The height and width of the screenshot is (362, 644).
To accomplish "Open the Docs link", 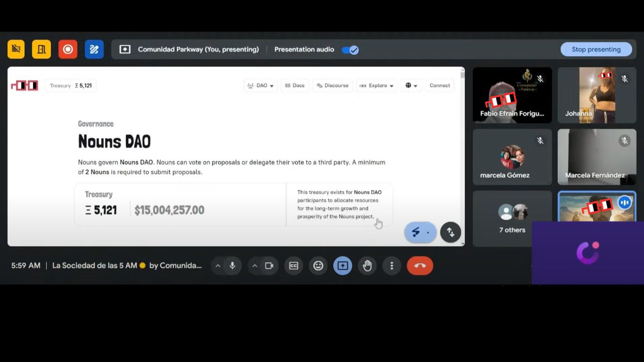I will tap(295, 86).
